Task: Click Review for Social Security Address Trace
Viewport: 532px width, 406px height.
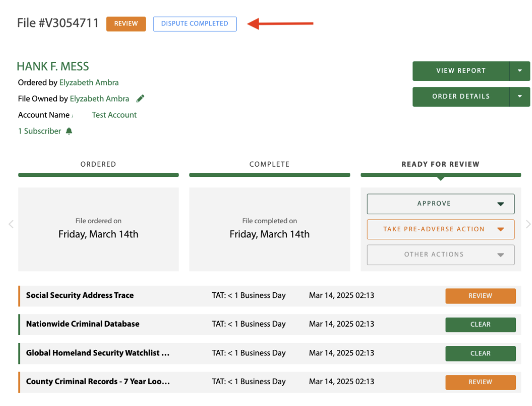Action: (x=481, y=296)
